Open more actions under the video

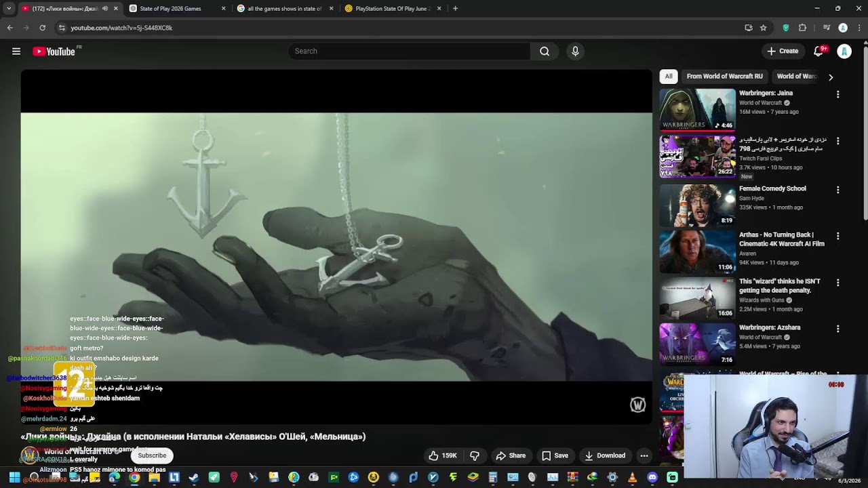644,455
